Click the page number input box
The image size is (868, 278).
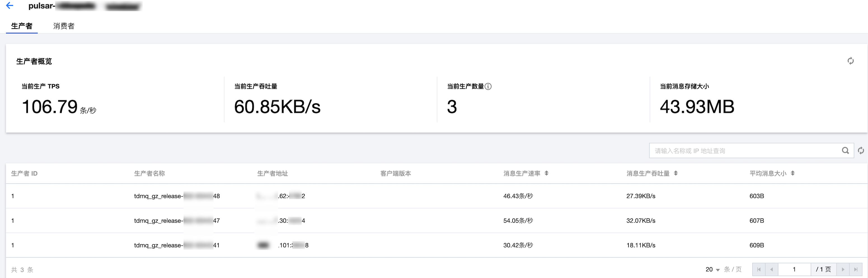[794, 270]
